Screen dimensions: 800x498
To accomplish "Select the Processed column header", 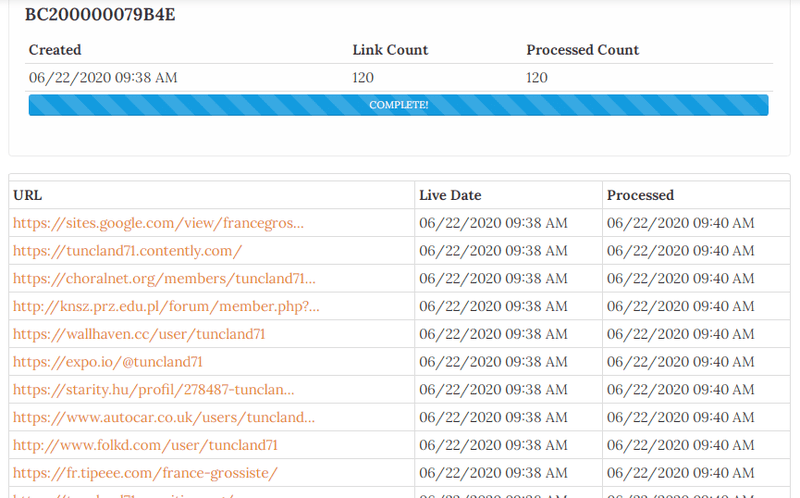I will pos(640,195).
